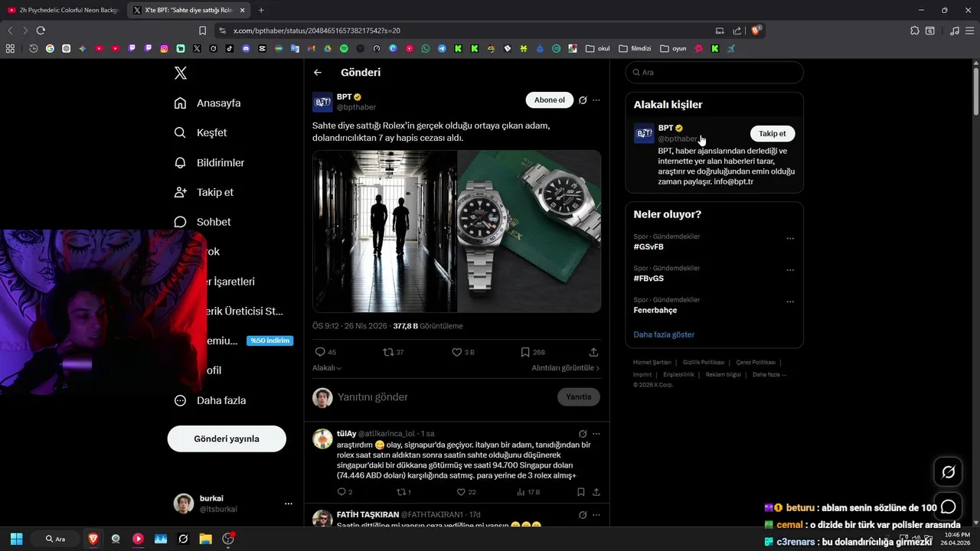Open burkai account options menu
The height and width of the screenshot is (551, 980).
point(289,504)
